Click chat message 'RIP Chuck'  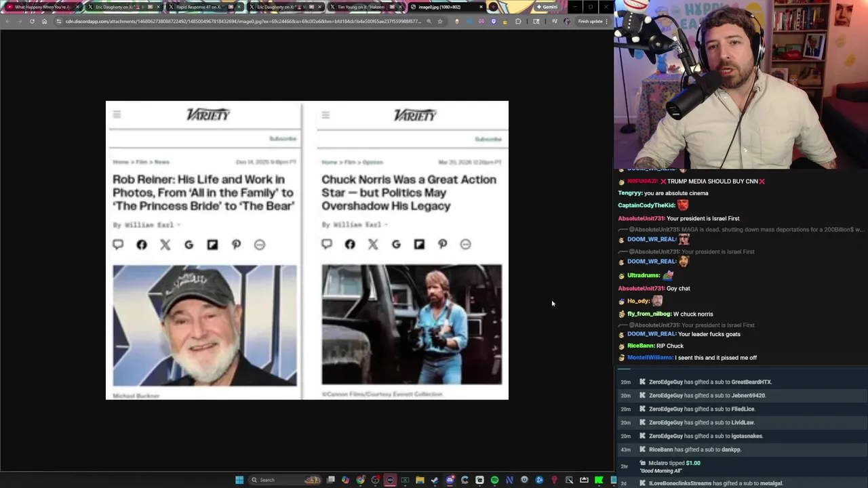pyautogui.click(x=669, y=346)
